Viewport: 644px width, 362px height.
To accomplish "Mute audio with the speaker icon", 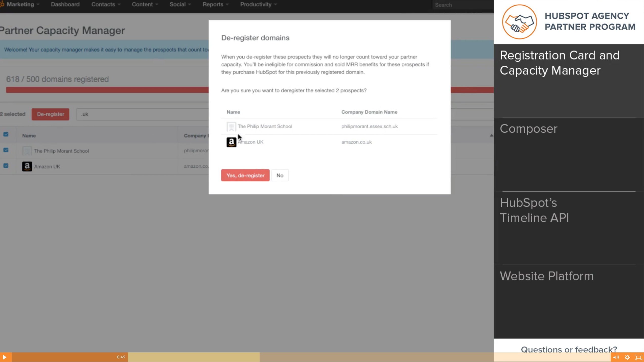I will tap(616, 357).
